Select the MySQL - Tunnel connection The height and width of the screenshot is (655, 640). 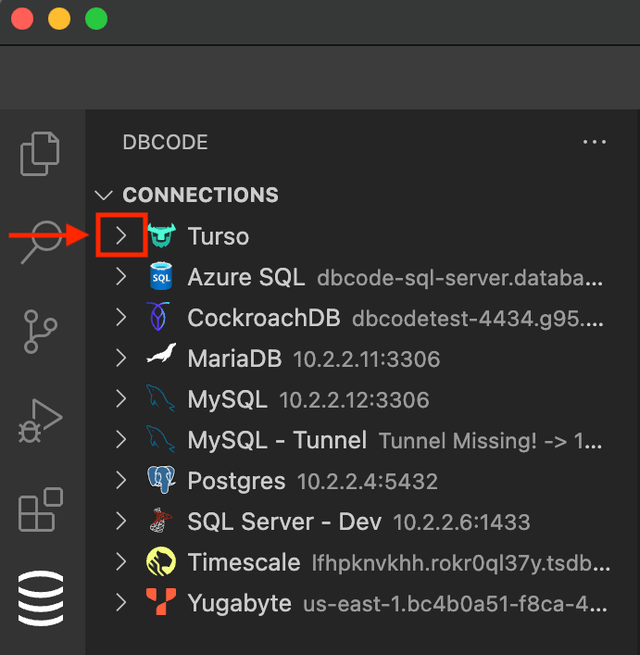(277, 440)
